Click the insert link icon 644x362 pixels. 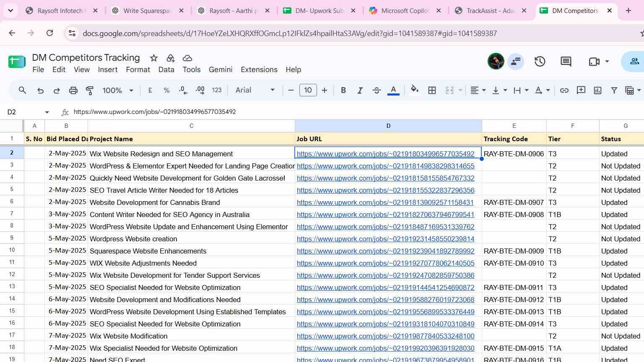tap(564, 90)
